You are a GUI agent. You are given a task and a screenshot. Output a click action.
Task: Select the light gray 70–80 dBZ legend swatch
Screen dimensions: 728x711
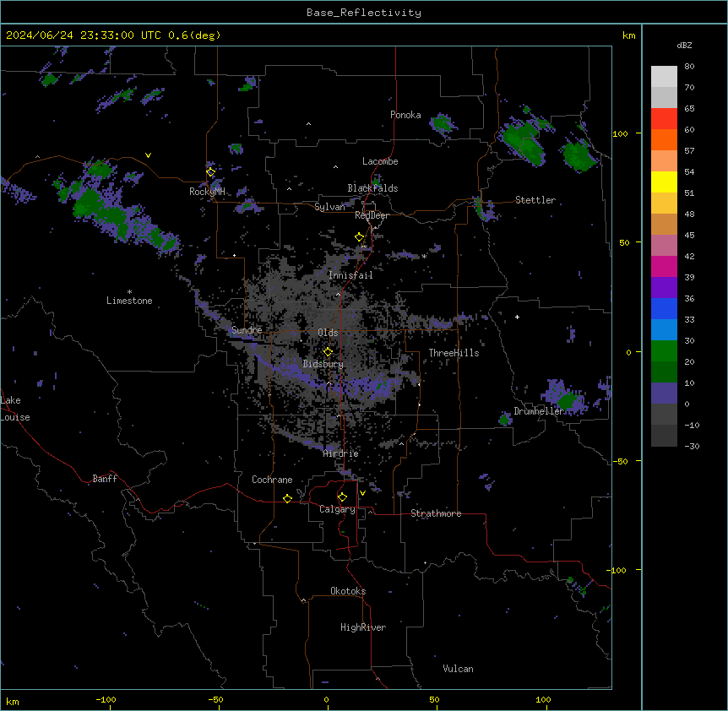coord(664,77)
